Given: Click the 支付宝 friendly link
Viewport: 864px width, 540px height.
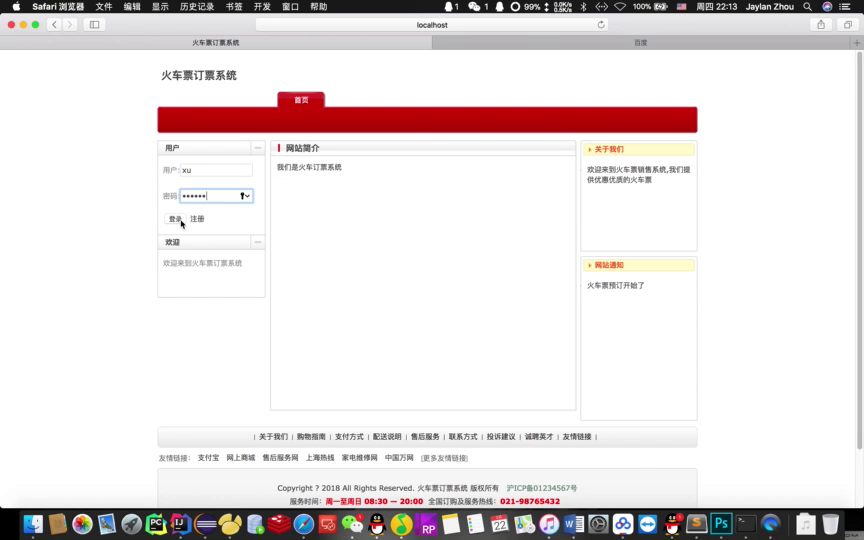Looking at the screenshot, I should [x=208, y=457].
